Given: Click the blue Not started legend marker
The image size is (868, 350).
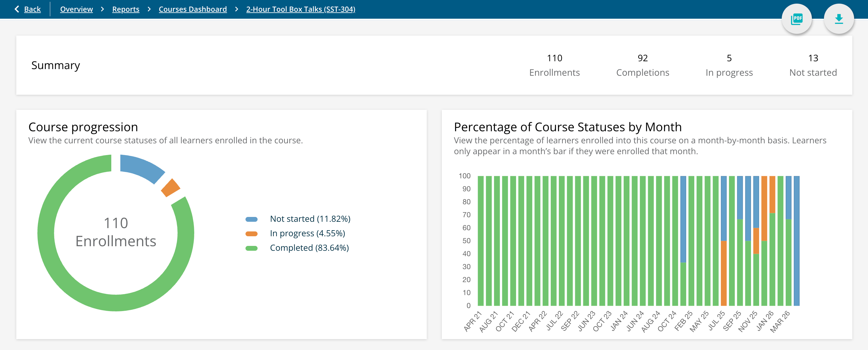Looking at the screenshot, I should [x=251, y=219].
